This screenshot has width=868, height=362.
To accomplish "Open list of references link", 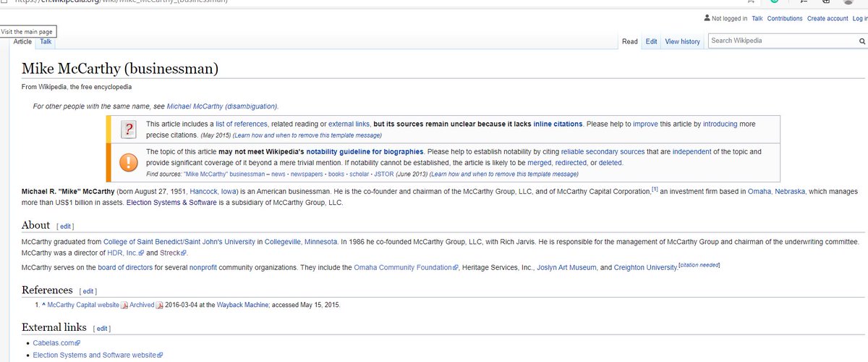I will 242,124.
